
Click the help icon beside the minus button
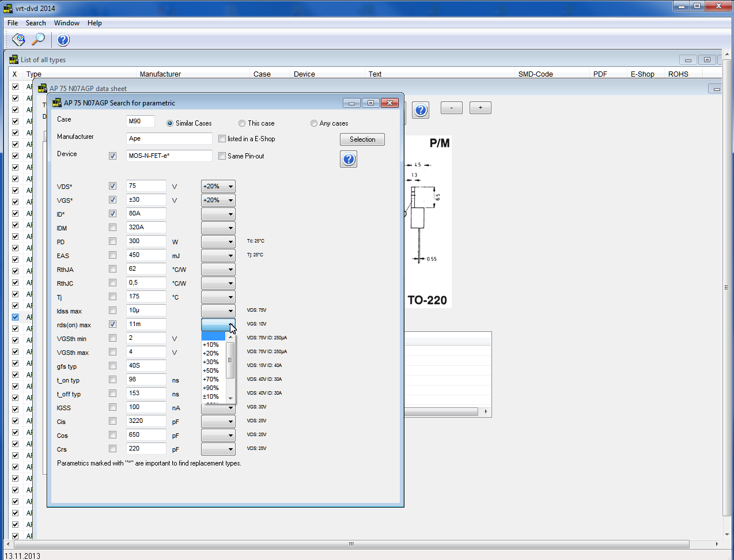pyautogui.click(x=421, y=110)
